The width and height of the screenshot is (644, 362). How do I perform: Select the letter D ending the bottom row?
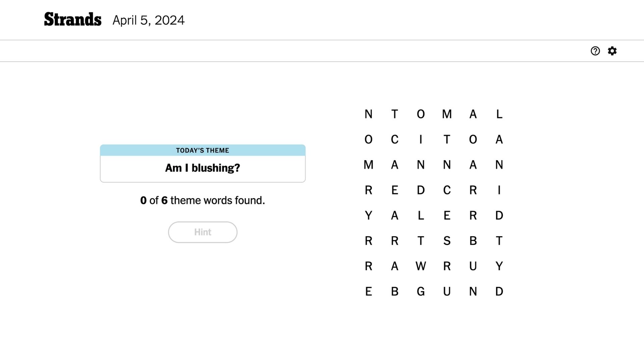click(x=499, y=292)
